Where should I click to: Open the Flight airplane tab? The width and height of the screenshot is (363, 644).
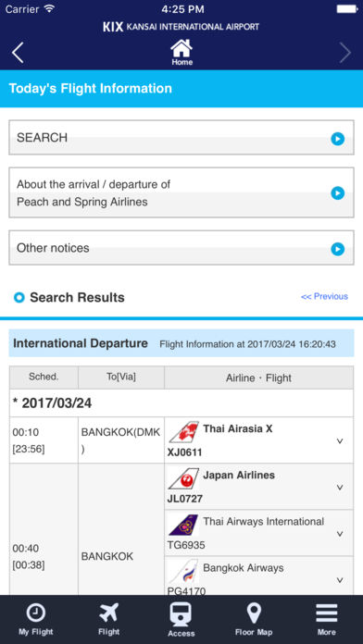109,619
